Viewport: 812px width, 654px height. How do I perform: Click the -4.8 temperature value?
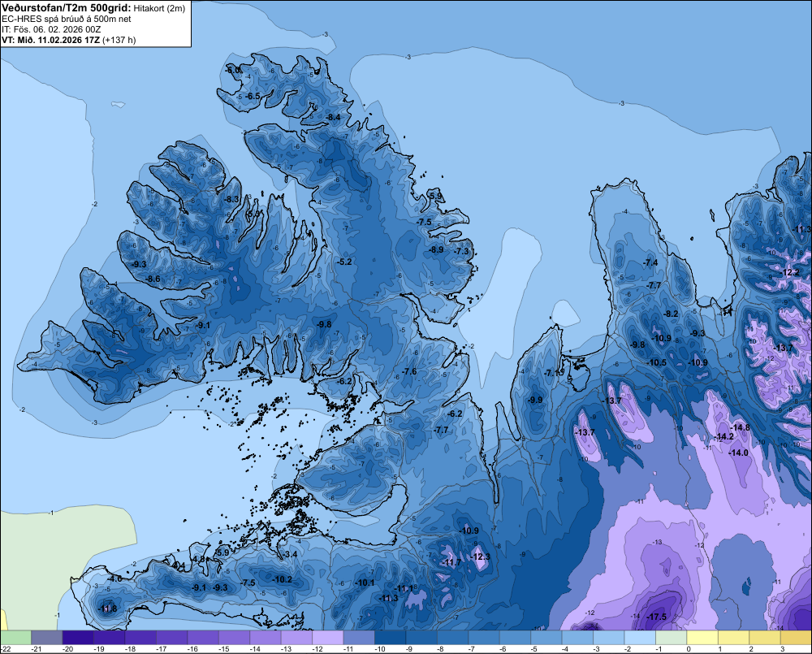point(199,559)
